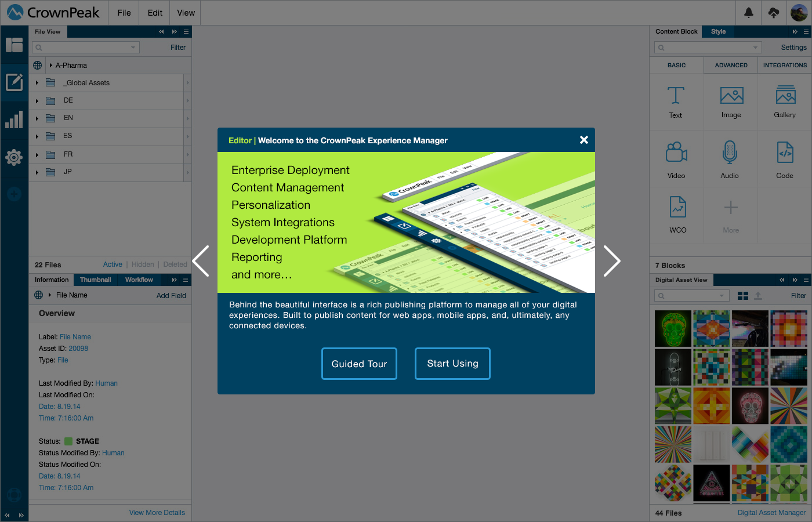Open the View menu
The width and height of the screenshot is (812, 522).
click(x=186, y=13)
